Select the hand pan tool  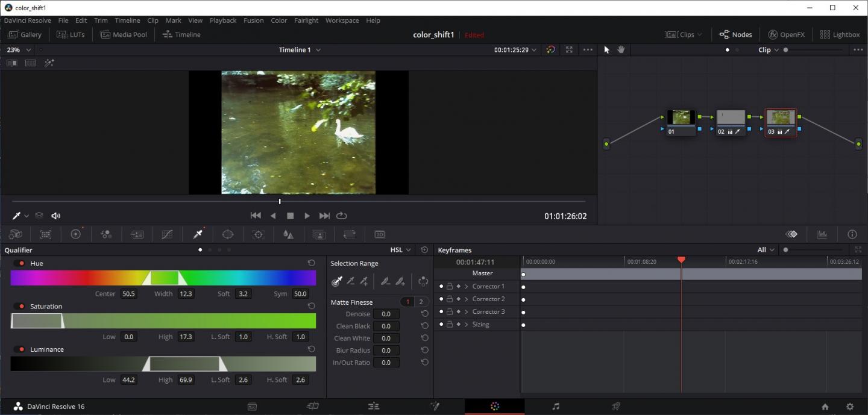[x=621, y=50]
